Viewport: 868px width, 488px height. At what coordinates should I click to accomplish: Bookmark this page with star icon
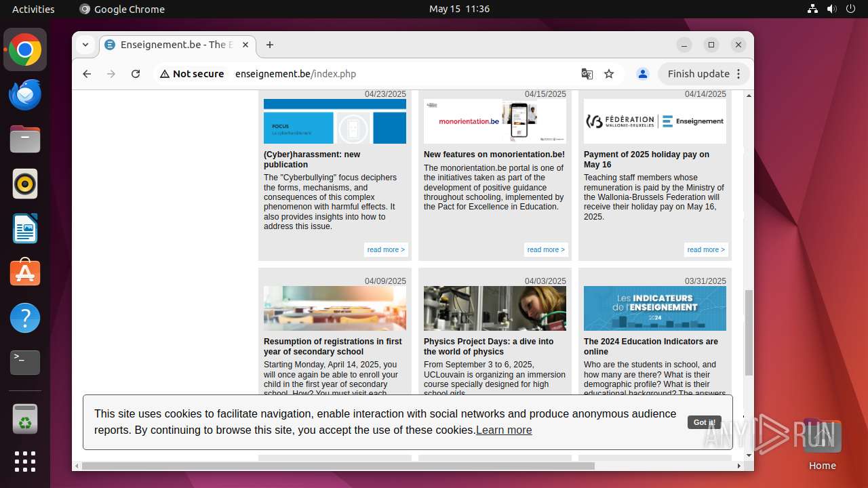[609, 74]
